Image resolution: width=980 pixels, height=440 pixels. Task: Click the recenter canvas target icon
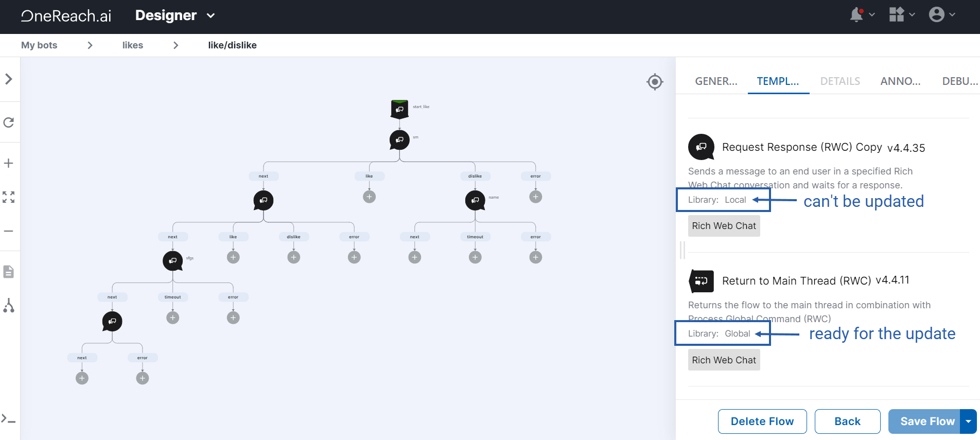point(655,82)
